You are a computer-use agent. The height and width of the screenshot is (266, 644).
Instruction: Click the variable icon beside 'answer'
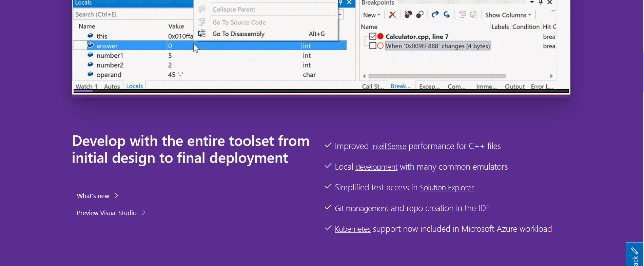pyautogui.click(x=90, y=45)
